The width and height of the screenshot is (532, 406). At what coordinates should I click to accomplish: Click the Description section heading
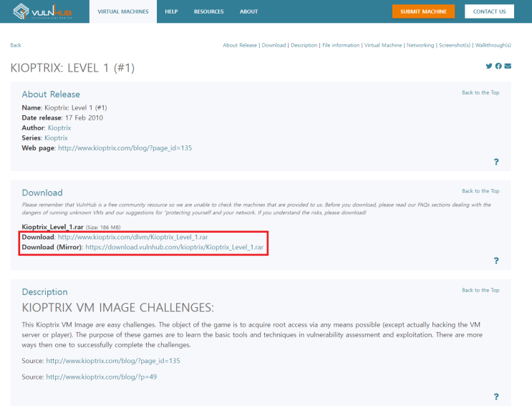[x=45, y=291]
